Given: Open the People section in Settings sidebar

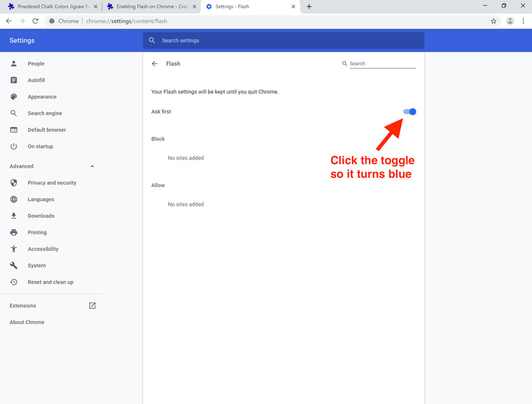Looking at the screenshot, I should [14, 63].
